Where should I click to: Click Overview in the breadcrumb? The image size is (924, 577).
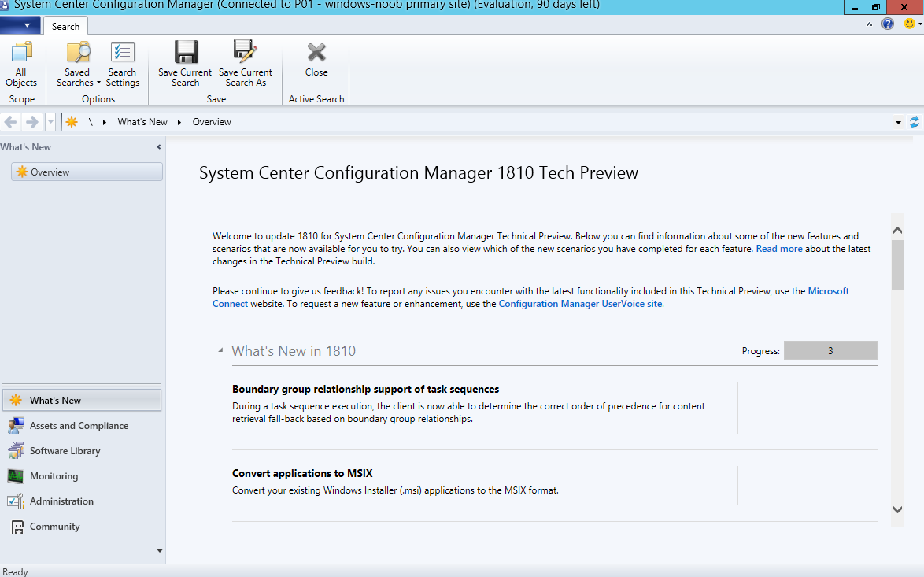pos(212,122)
